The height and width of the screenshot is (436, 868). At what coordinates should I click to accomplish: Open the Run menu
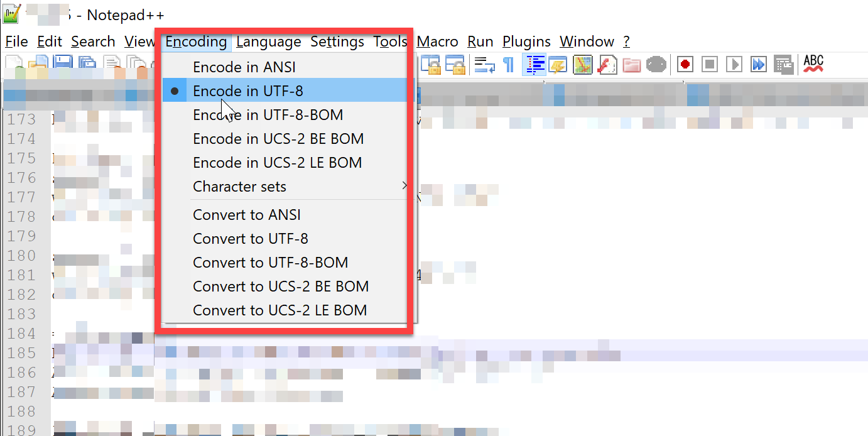[x=480, y=41]
